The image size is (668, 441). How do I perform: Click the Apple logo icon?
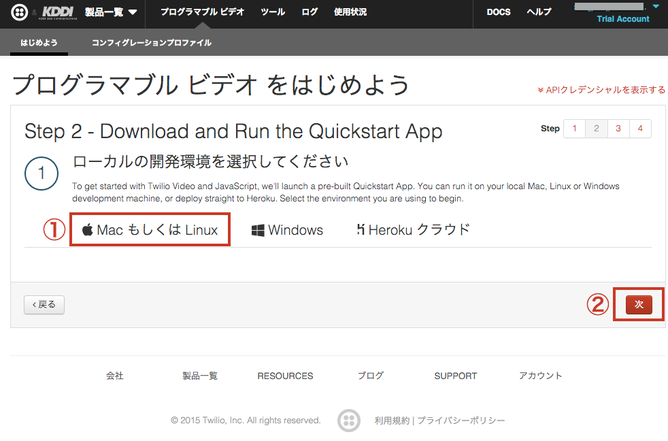[x=87, y=230]
